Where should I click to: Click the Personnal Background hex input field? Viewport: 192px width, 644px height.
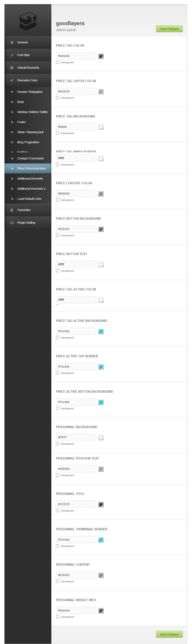click(x=76, y=437)
